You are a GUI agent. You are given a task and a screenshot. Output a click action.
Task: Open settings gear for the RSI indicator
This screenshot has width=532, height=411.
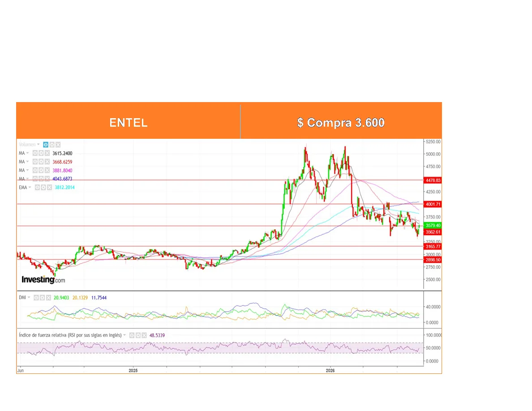click(138, 335)
